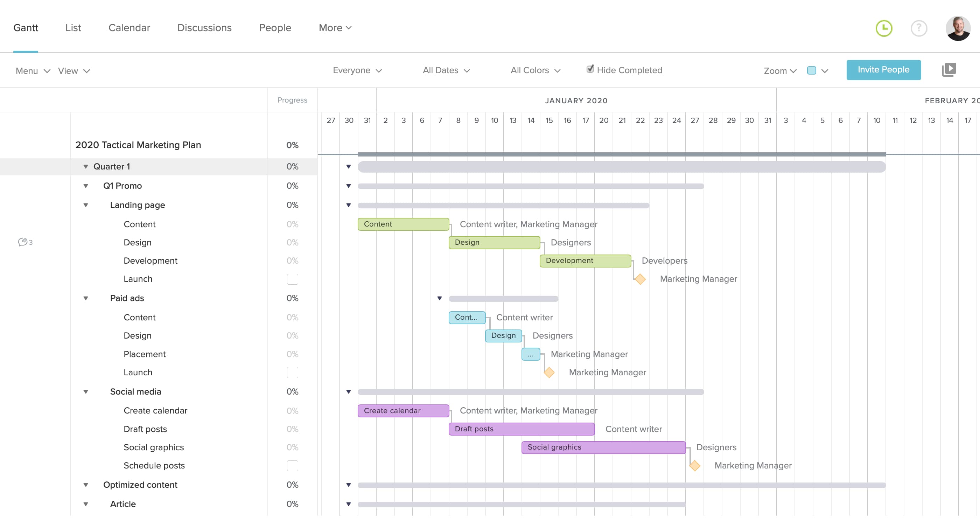Switch to the Calendar tab

[x=129, y=27]
